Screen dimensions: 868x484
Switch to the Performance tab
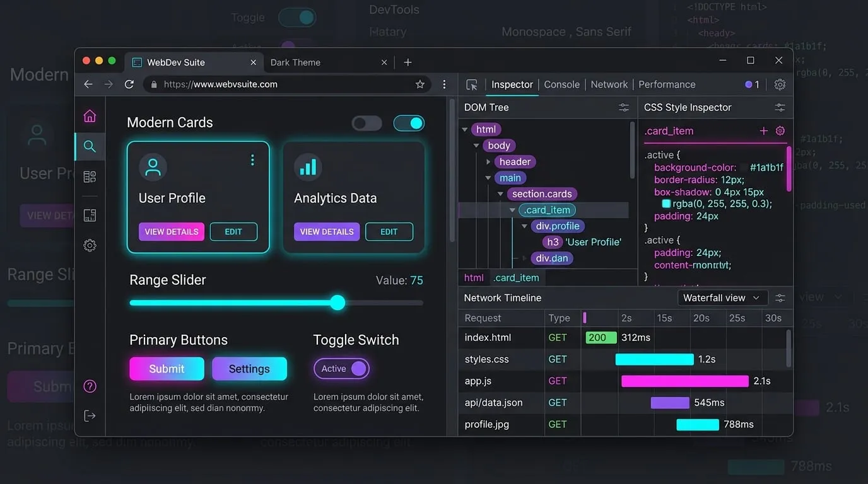[x=667, y=84]
